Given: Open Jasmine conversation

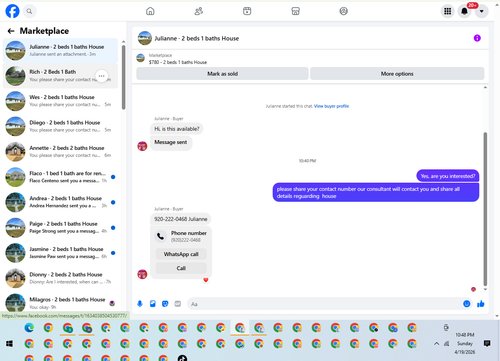Looking at the screenshot, I should [60, 253].
